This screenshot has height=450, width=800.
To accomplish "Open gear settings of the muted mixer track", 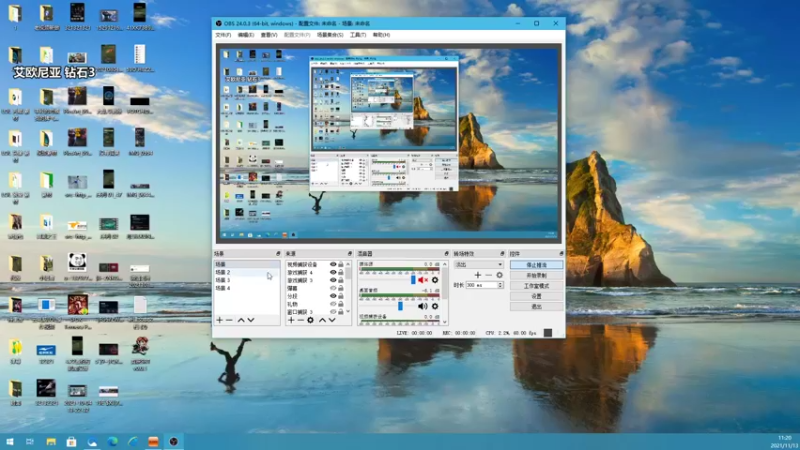I will pyautogui.click(x=435, y=280).
